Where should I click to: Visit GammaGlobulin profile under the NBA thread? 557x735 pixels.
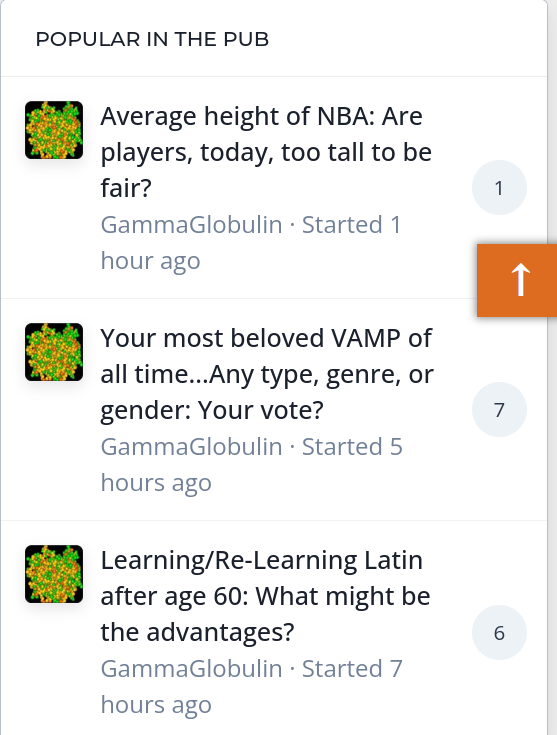coord(191,225)
